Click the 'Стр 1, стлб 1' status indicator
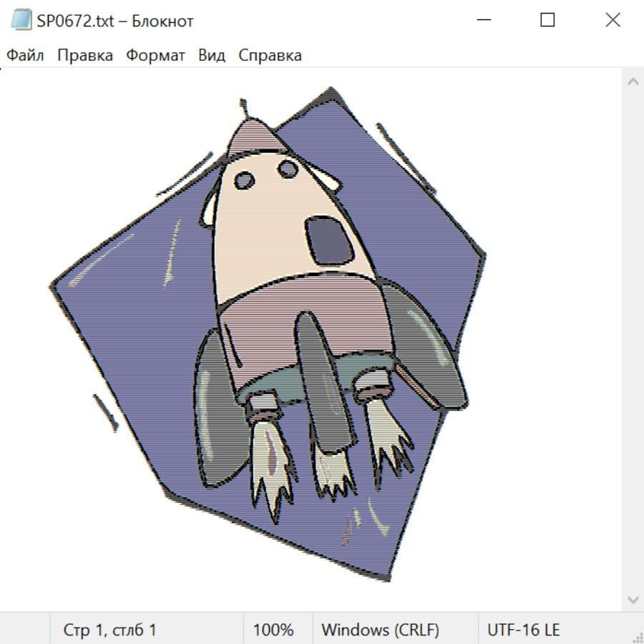The height and width of the screenshot is (644, 644). tap(109, 630)
